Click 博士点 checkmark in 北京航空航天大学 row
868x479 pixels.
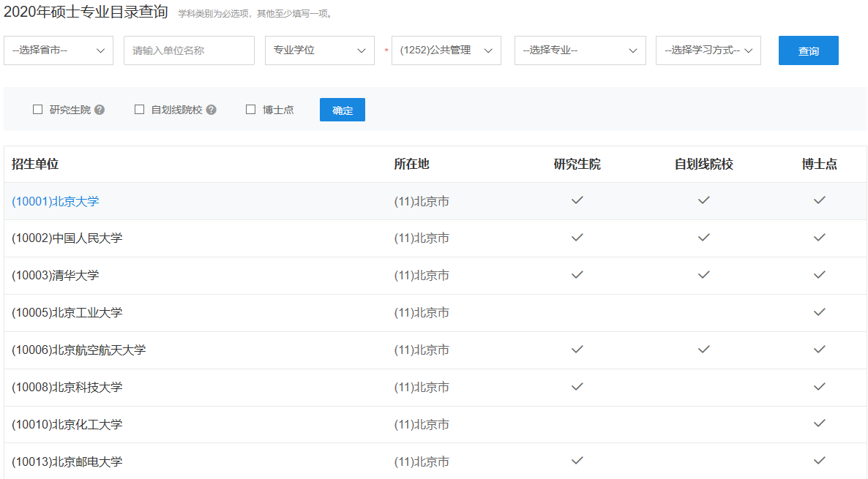(x=819, y=349)
